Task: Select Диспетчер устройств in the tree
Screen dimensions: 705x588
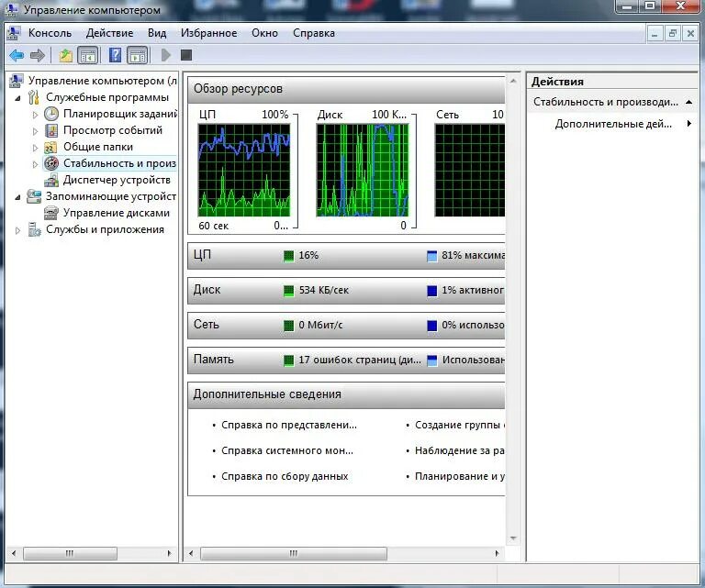Action: (117, 180)
